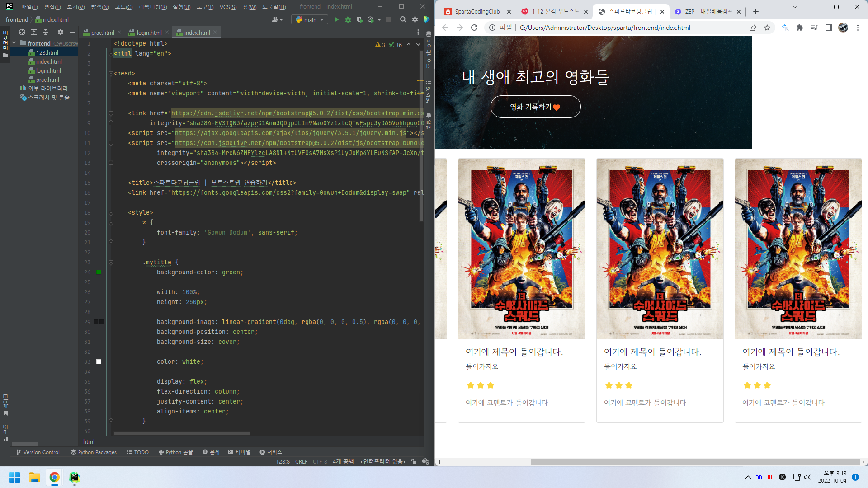Run the main configuration in PyCharm
Image resolution: width=868 pixels, height=488 pixels.
pos(336,20)
